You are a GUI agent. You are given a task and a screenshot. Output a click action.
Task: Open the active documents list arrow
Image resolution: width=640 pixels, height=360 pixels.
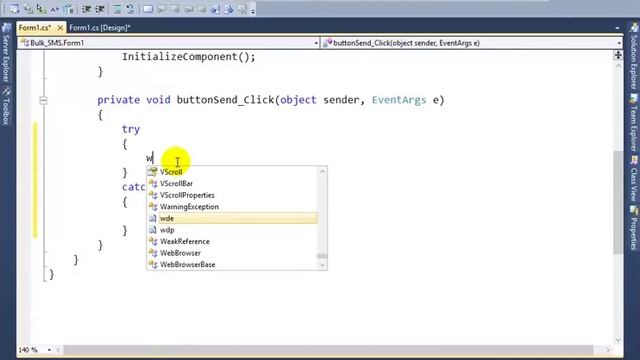[618, 28]
